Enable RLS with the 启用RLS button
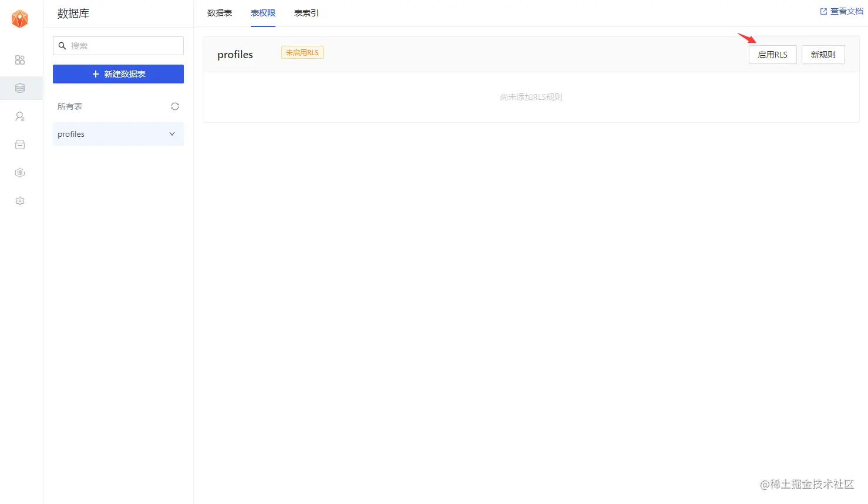The width and height of the screenshot is (868, 504). pos(772,54)
